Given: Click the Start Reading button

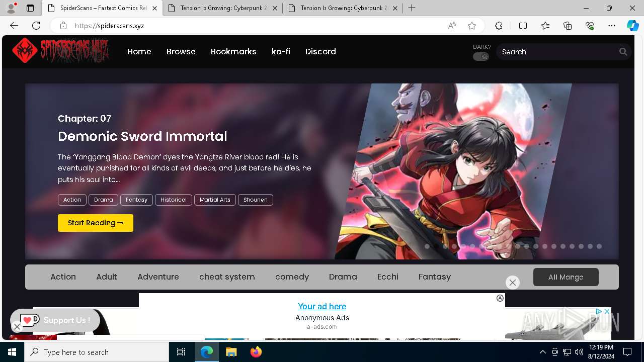Looking at the screenshot, I should 96,223.
